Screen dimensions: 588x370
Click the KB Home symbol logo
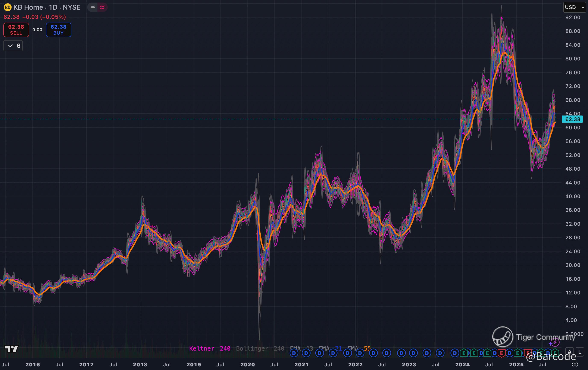(7, 7)
